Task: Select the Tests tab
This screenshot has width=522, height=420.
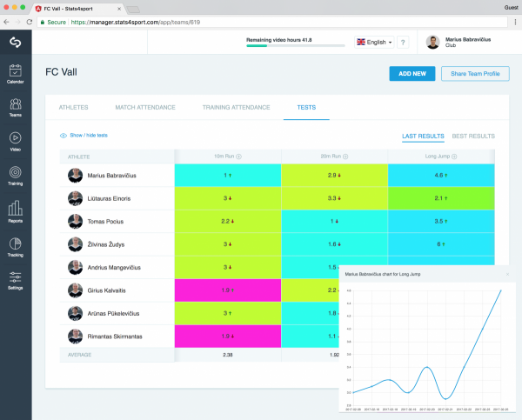Action: (306, 108)
